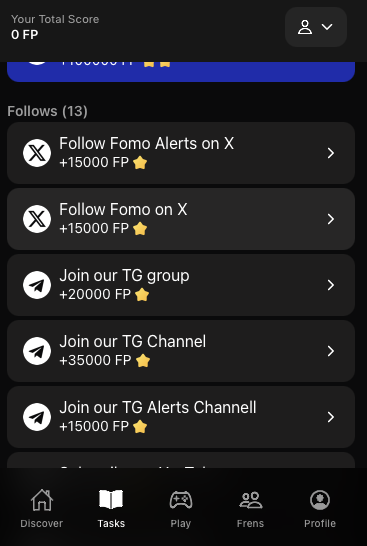Switch to the Tasks tab
The width and height of the screenshot is (367, 546).
point(111,508)
